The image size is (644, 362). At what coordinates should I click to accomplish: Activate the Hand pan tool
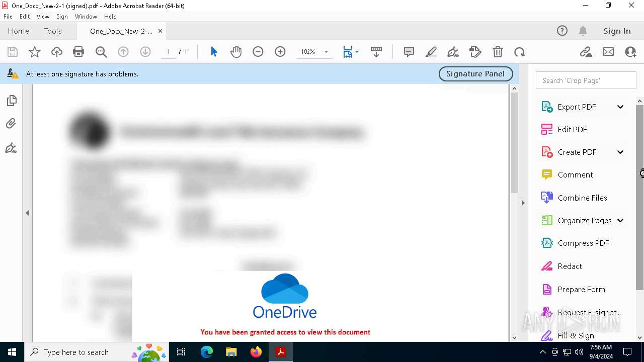[x=236, y=52]
